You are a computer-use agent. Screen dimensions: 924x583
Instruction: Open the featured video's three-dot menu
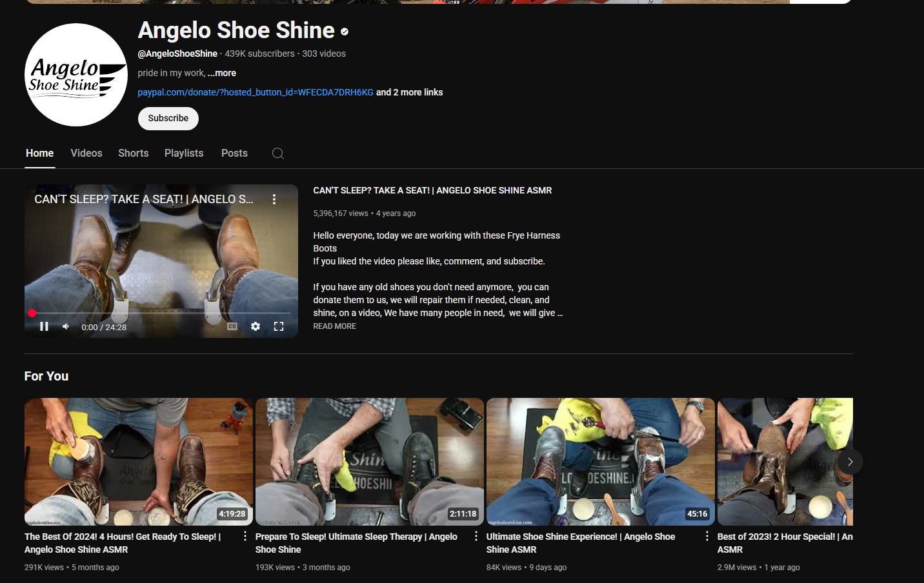click(x=274, y=199)
